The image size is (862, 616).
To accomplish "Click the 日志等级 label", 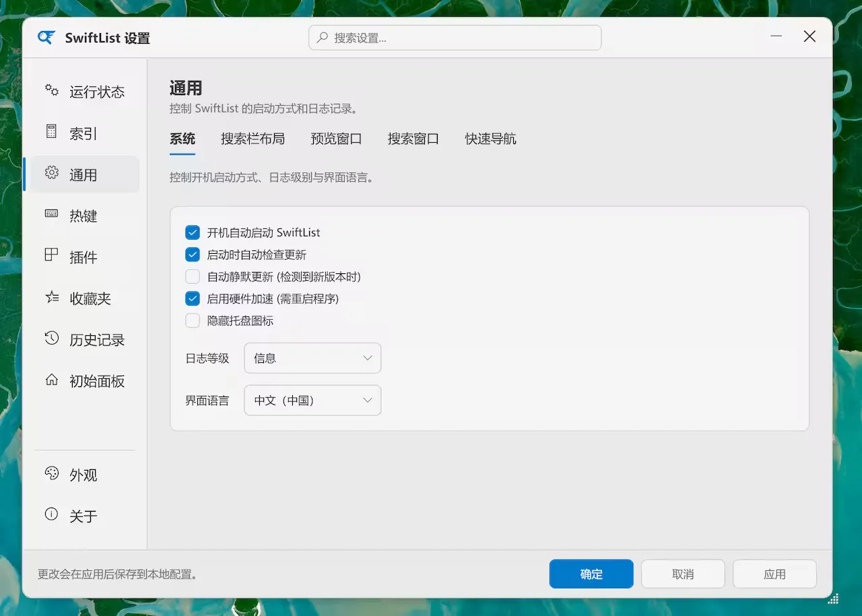I will (x=207, y=358).
